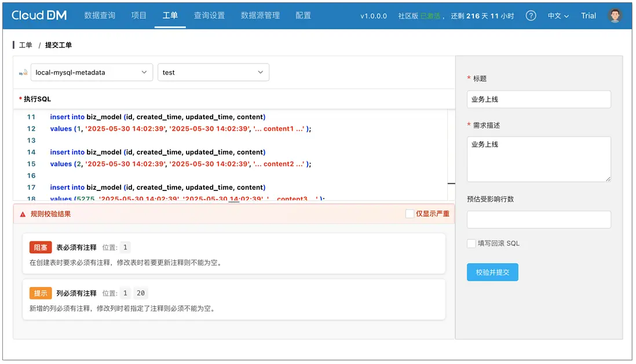
Task: Click the Trial account label
Action: coord(588,16)
